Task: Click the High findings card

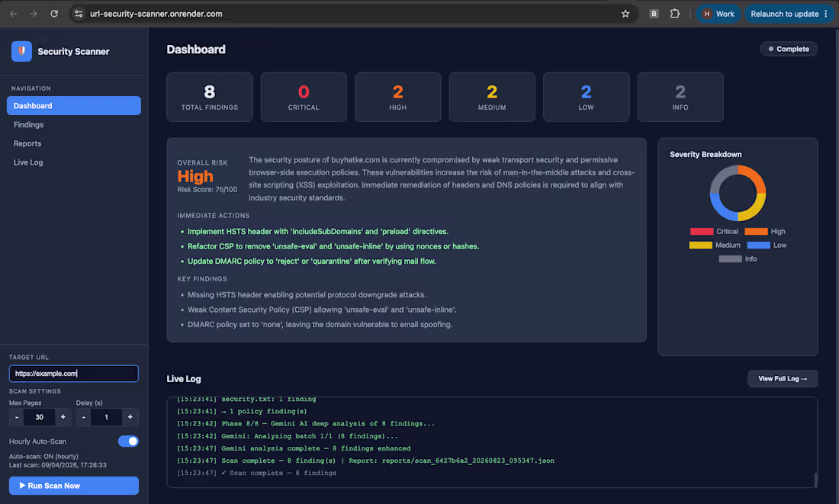Action: [398, 97]
